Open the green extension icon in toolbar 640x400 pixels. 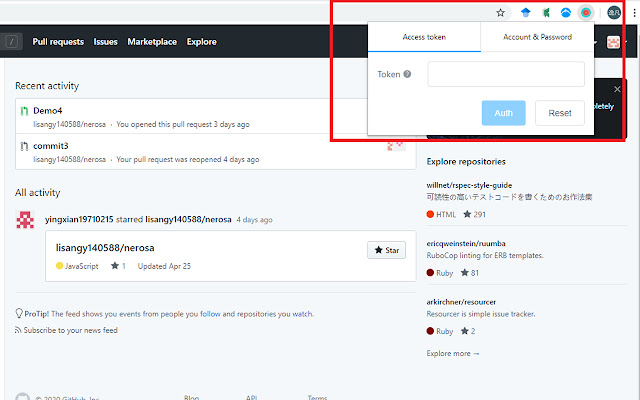pyautogui.click(x=546, y=13)
